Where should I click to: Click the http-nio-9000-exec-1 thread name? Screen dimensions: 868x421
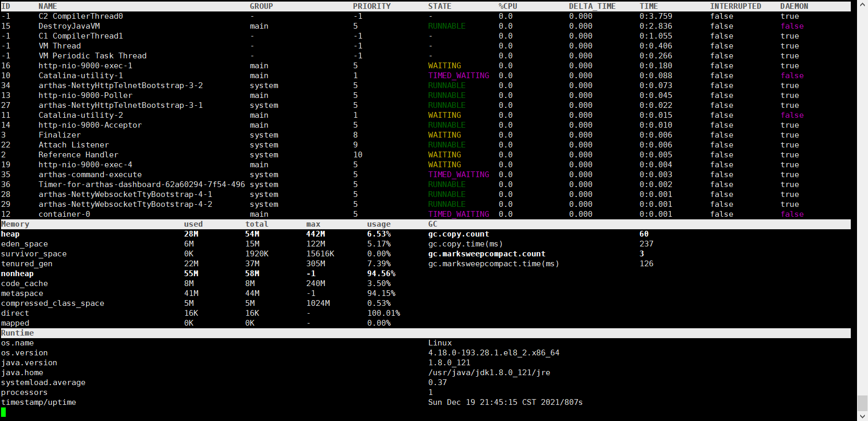86,66
